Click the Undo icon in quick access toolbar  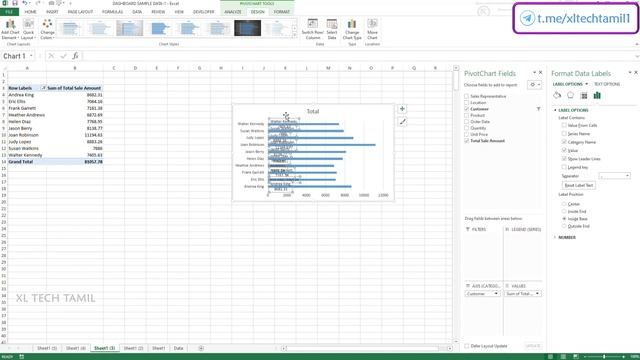pos(24,3)
